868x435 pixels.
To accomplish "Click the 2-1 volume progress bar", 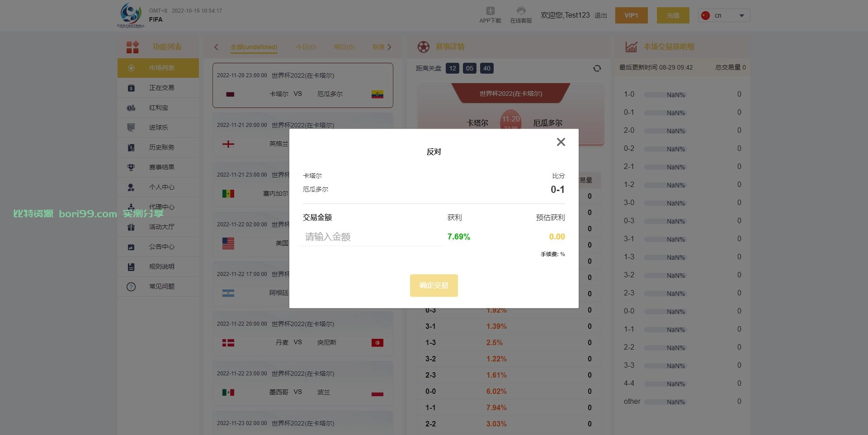I will (x=665, y=167).
